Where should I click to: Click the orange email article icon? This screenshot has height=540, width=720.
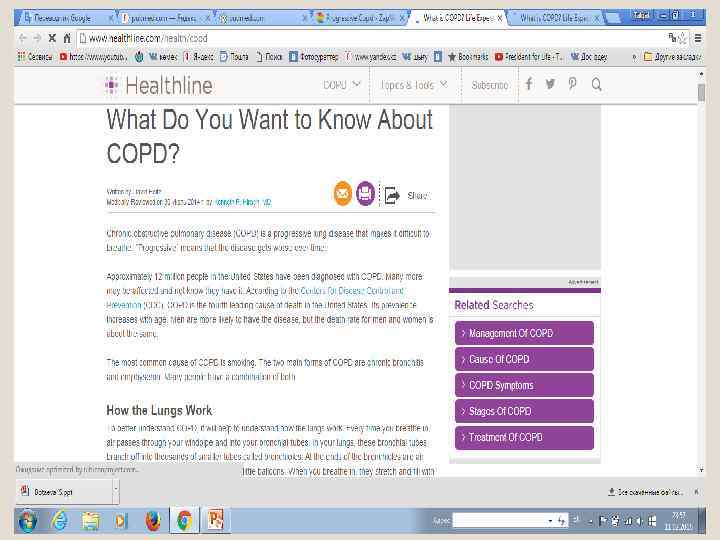pyautogui.click(x=343, y=193)
